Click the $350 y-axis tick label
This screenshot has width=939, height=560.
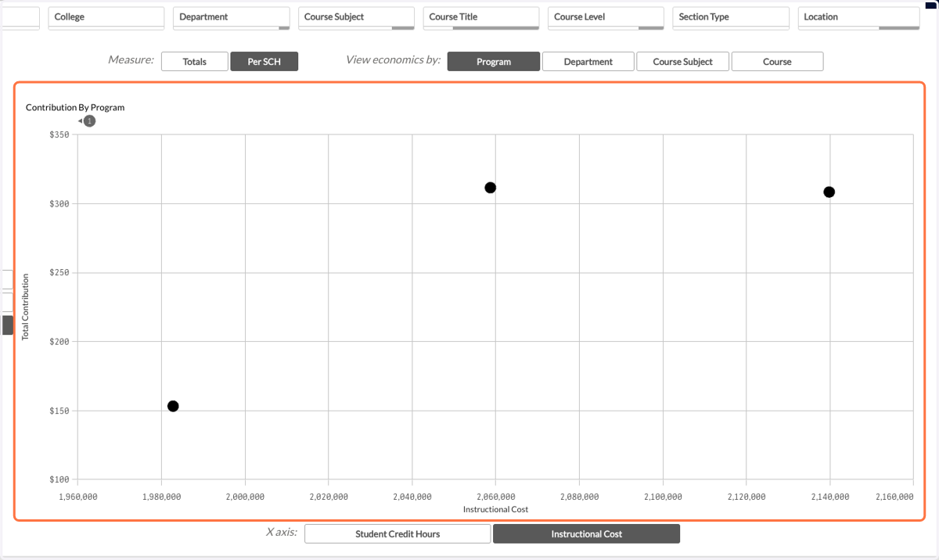click(x=60, y=135)
